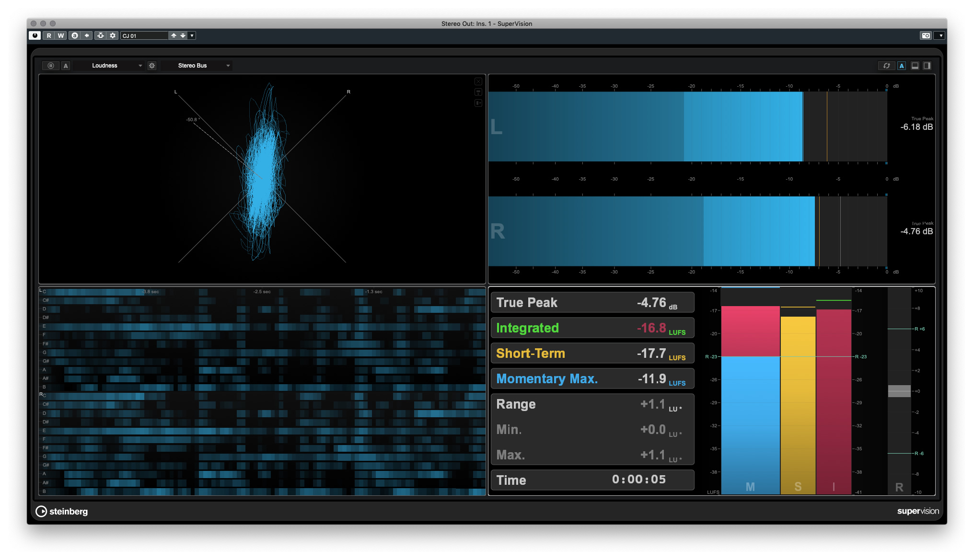Open the Loudness module settings gear
The width and height of the screenshot is (974, 560).
(x=152, y=66)
